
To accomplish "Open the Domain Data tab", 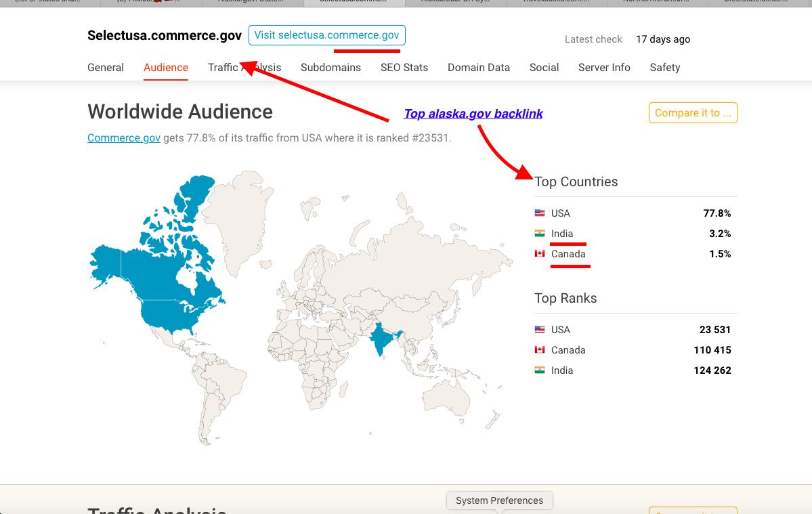I will (479, 67).
